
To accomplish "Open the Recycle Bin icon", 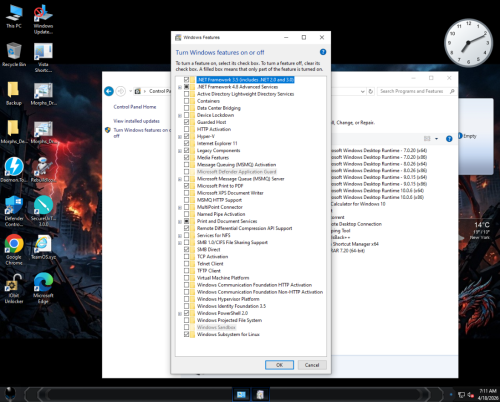I will click(x=14, y=55).
